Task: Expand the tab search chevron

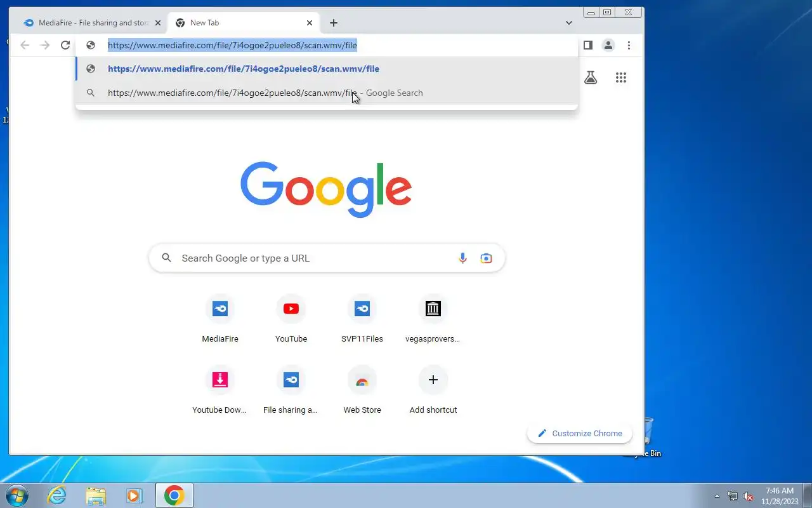Action: click(569, 23)
